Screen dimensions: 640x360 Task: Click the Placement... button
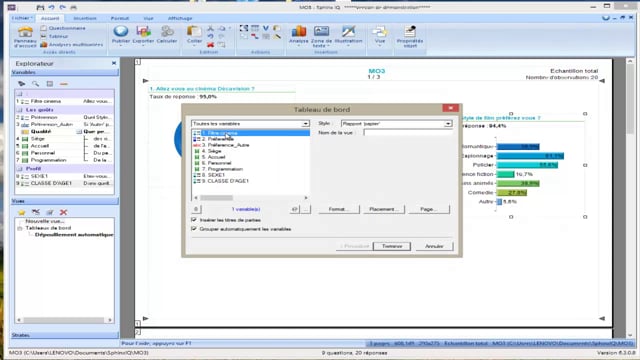coord(383,209)
